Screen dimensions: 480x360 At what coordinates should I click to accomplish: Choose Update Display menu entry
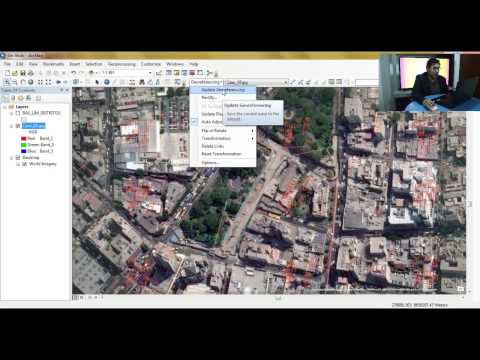pyautogui.click(x=212, y=114)
